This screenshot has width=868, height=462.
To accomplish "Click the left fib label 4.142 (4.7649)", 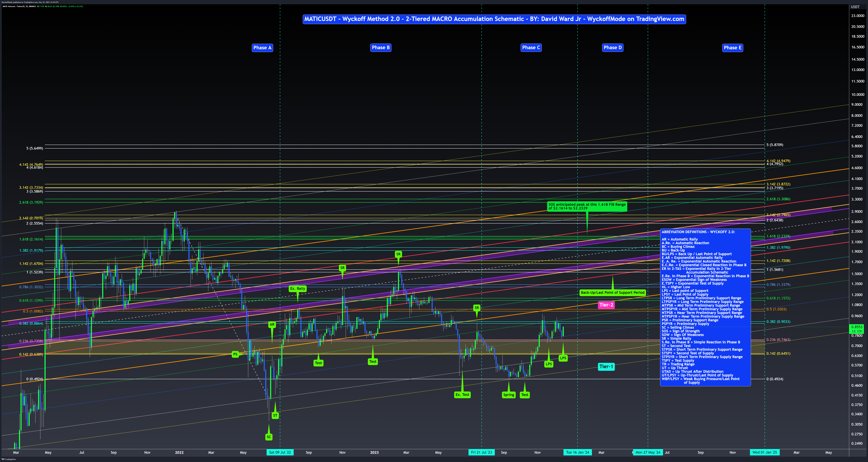I will pyautogui.click(x=31, y=165).
